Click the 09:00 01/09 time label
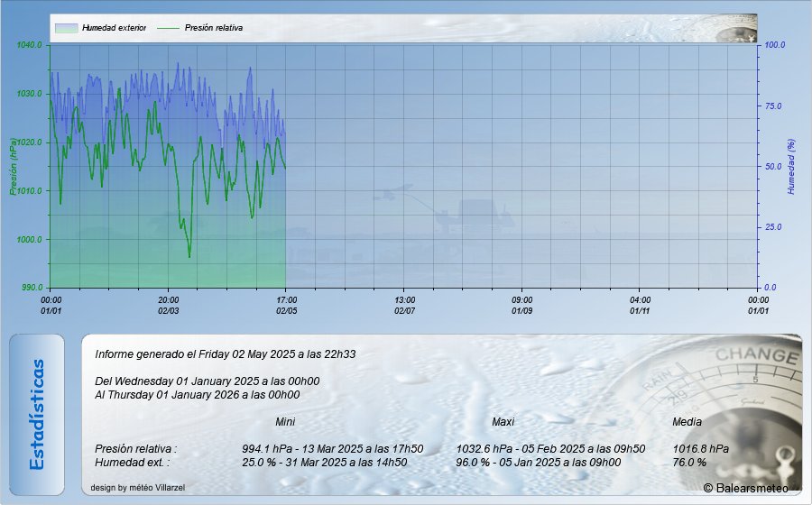 point(522,306)
